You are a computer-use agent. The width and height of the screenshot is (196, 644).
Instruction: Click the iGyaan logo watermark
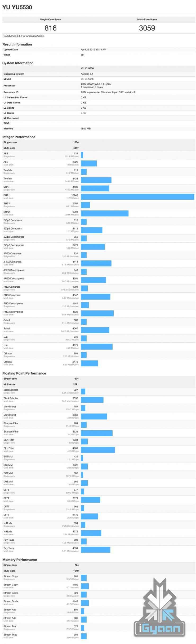[160, 609]
